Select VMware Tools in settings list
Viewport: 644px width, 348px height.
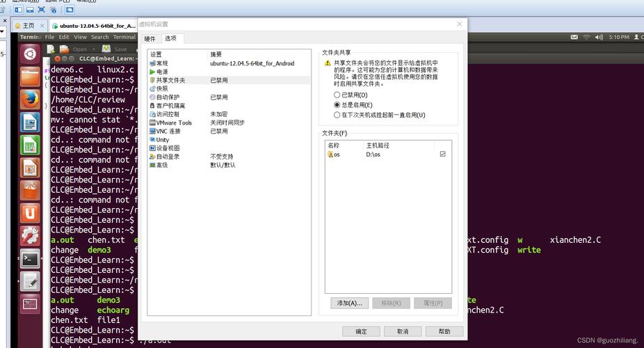point(173,122)
